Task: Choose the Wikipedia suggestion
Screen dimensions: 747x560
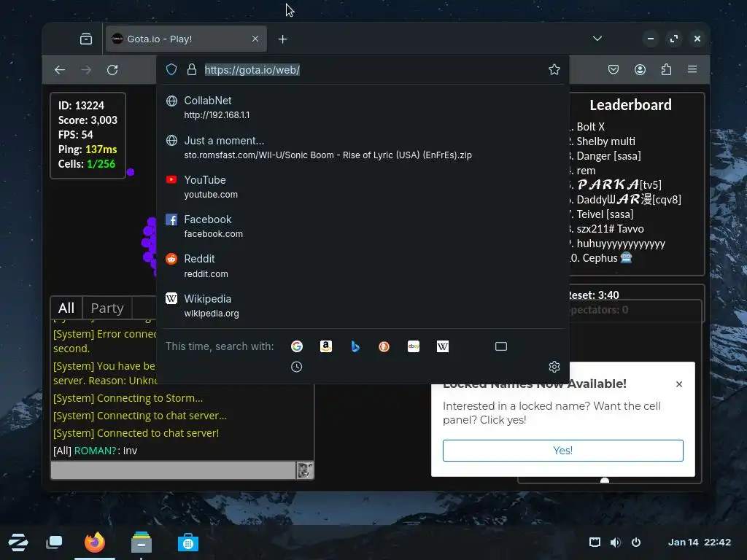Action: 363,306
